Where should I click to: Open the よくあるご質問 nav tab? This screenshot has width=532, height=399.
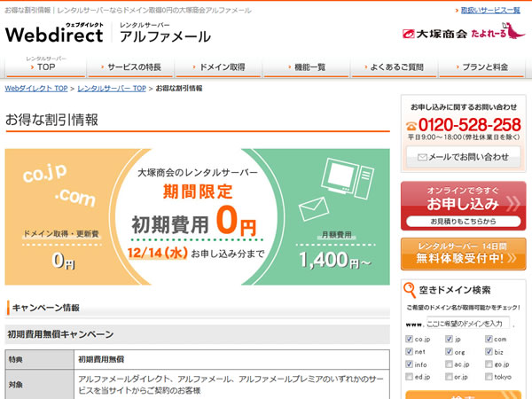click(395, 66)
